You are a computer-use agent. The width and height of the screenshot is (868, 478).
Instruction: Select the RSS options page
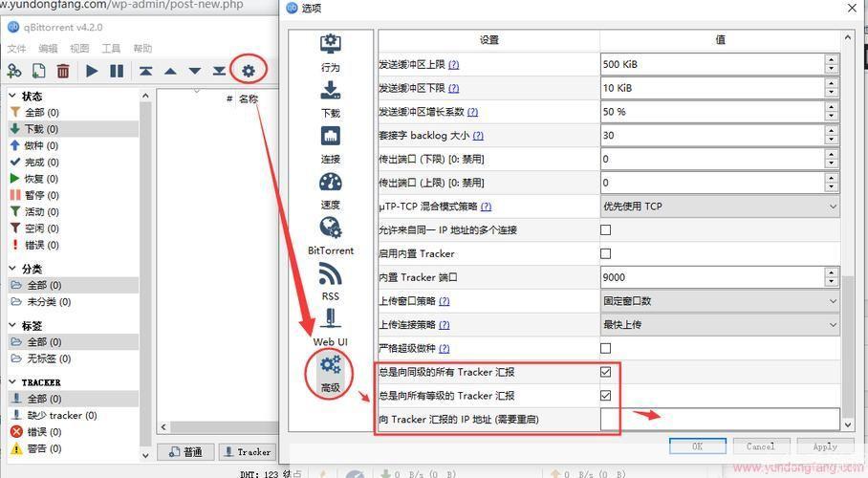click(x=331, y=282)
